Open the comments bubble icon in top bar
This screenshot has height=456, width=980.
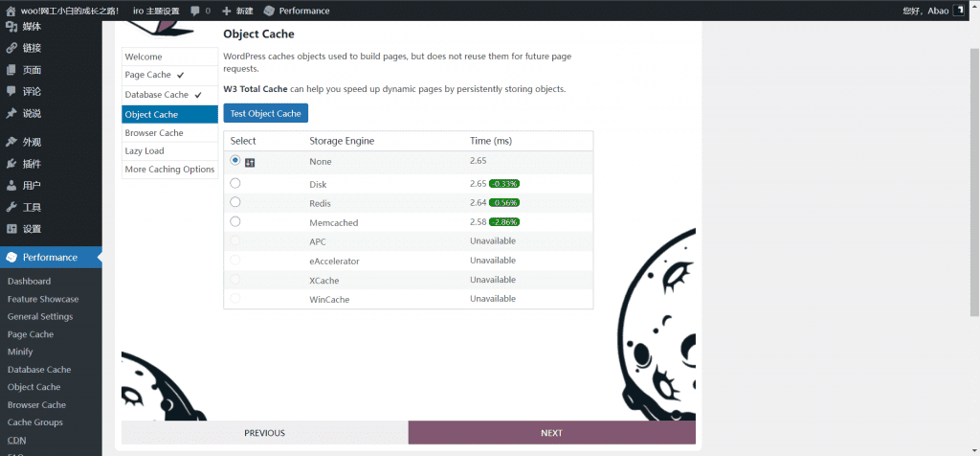point(195,11)
